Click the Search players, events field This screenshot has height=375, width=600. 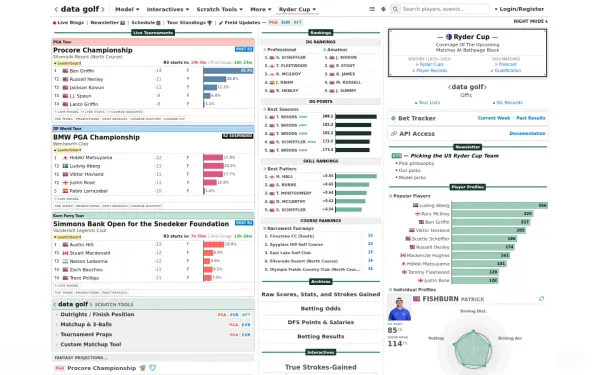coord(444,9)
